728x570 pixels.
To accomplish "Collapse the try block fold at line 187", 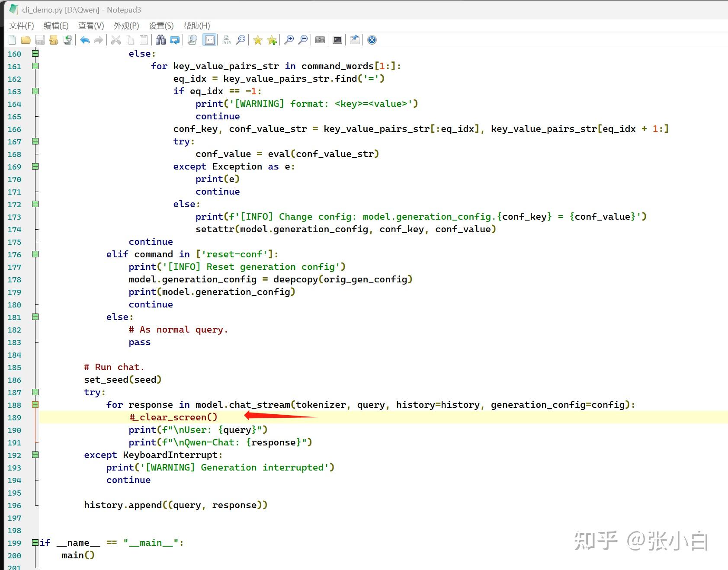I will pyautogui.click(x=35, y=392).
